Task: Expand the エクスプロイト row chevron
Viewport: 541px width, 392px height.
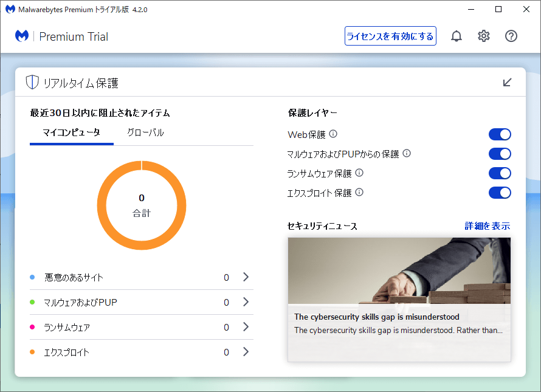Action: [246, 352]
